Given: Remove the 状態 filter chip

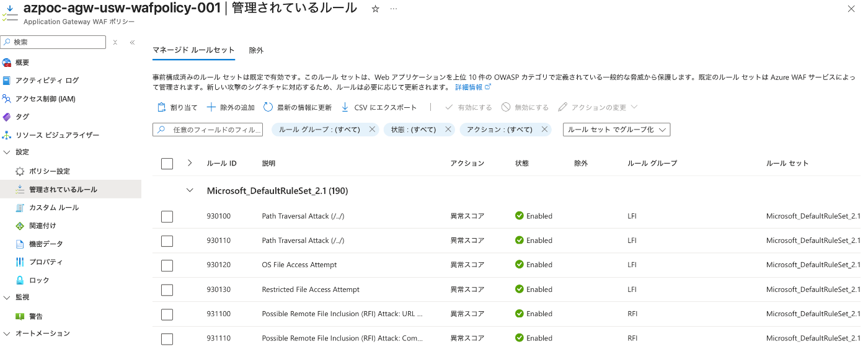Looking at the screenshot, I should pyautogui.click(x=448, y=130).
